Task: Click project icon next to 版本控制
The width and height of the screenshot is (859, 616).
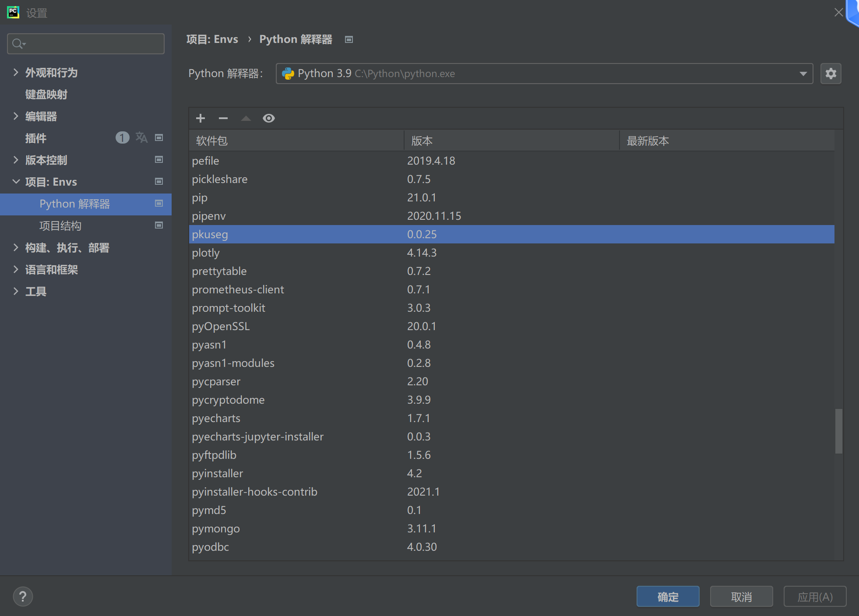Action: point(159,160)
